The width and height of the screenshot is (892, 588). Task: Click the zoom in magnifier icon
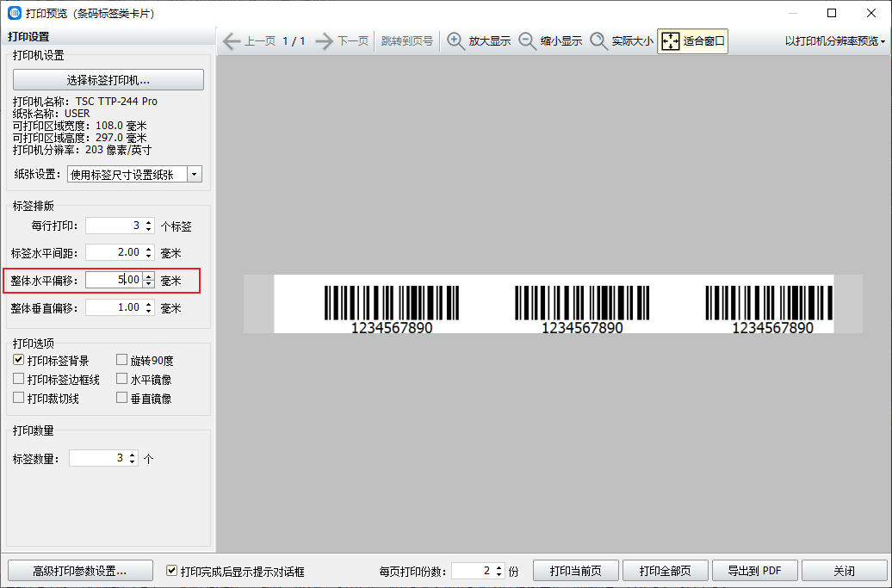(455, 41)
